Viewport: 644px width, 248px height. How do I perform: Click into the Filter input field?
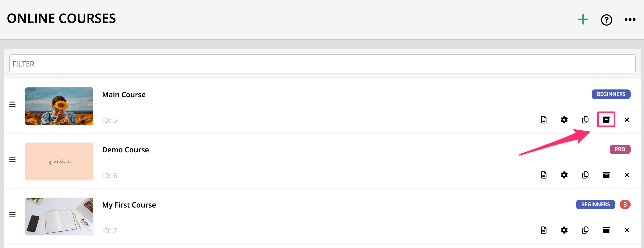pyautogui.click(x=322, y=64)
